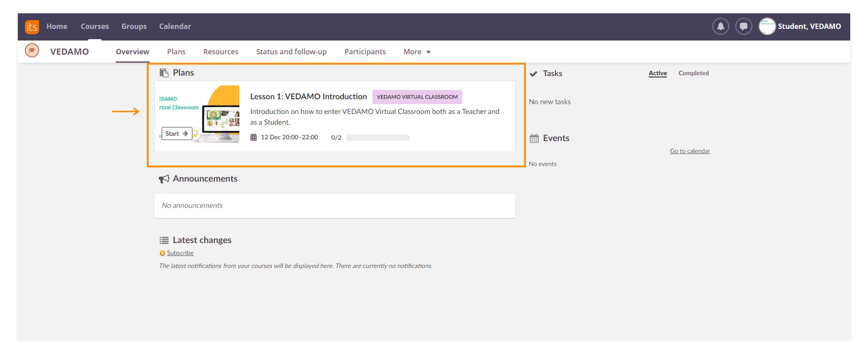Image resolution: width=868 pixels, height=353 pixels.
Task: Show Active tasks
Action: point(658,73)
